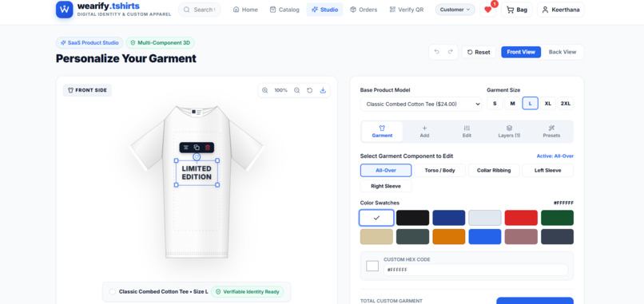This screenshot has height=304, width=644.
Task: Select garment size S
Action: 495,104
